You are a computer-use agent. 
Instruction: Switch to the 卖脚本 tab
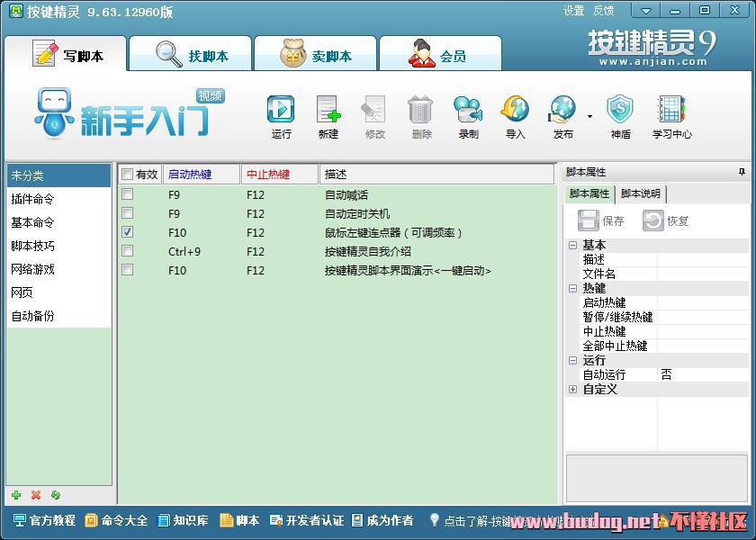[316, 54]
